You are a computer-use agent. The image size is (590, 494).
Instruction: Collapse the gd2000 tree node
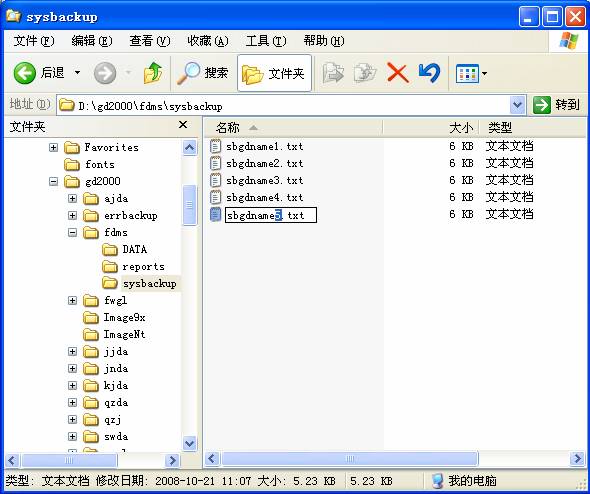53,182
